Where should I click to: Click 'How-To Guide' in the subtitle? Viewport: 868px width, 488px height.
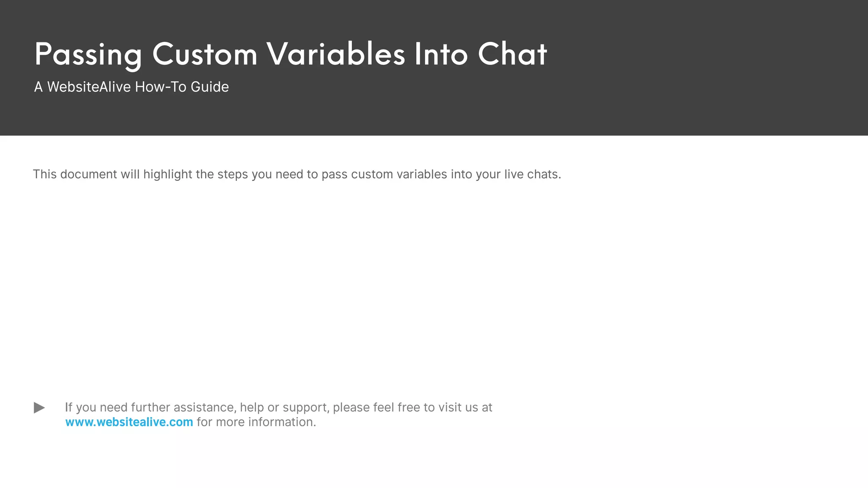182,87
